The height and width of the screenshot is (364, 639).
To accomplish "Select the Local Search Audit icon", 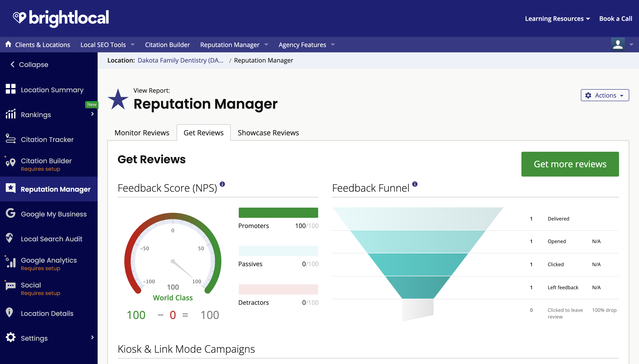I will tap(10, 238).
